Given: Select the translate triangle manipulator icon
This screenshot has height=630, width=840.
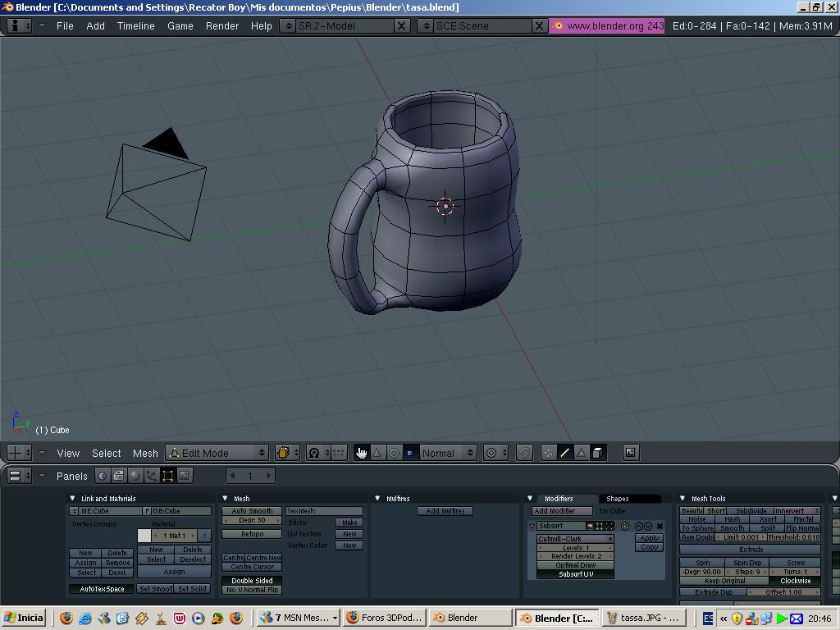Looking at the screenshot, I should click(377, 453).
